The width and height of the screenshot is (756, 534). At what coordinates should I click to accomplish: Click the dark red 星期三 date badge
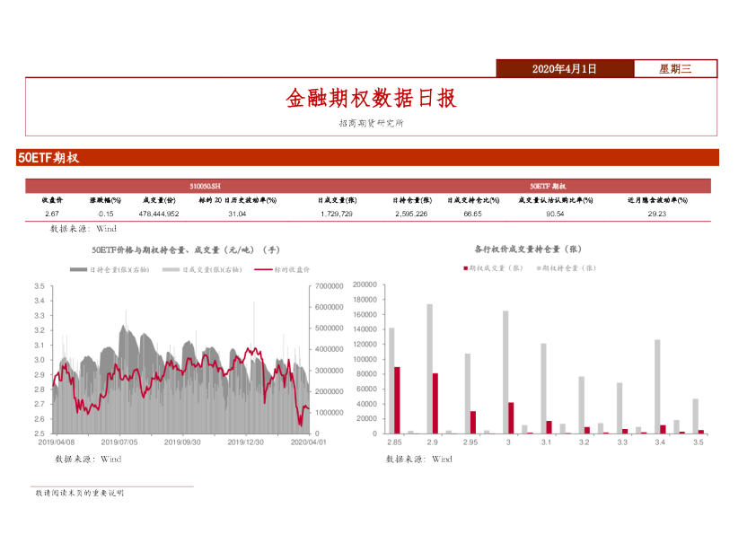click(x=675, y=67)
